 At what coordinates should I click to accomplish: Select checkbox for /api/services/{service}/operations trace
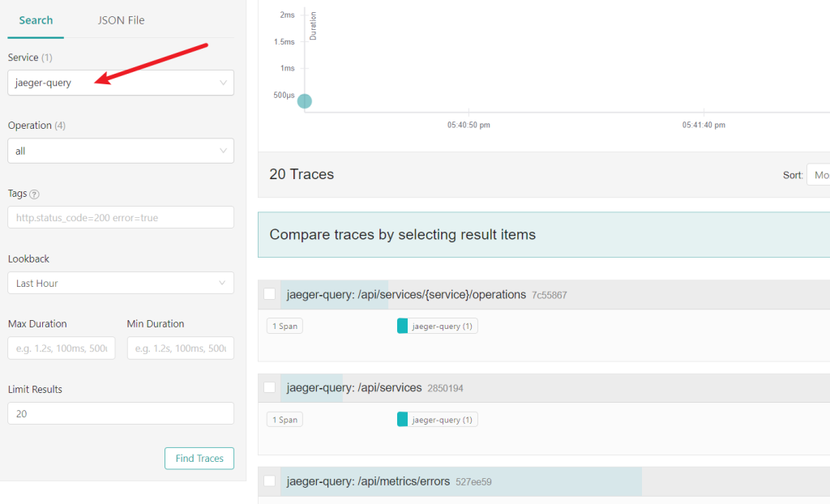(270, 294)
